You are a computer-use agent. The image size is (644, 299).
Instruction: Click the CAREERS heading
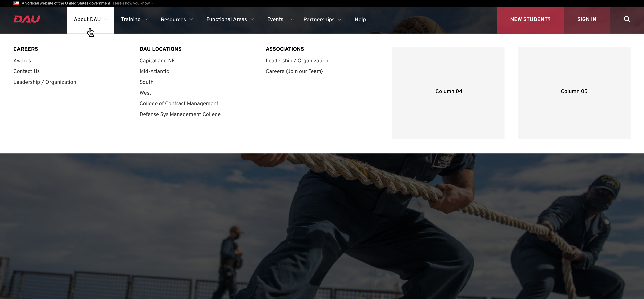pyautogui.click(x=26, y=49)
